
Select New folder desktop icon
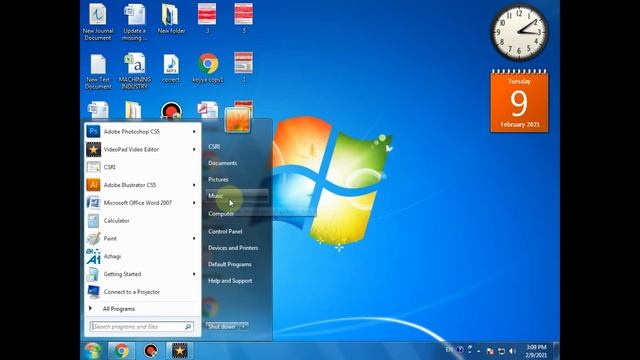pyautogui.click(x=171, y=19)
